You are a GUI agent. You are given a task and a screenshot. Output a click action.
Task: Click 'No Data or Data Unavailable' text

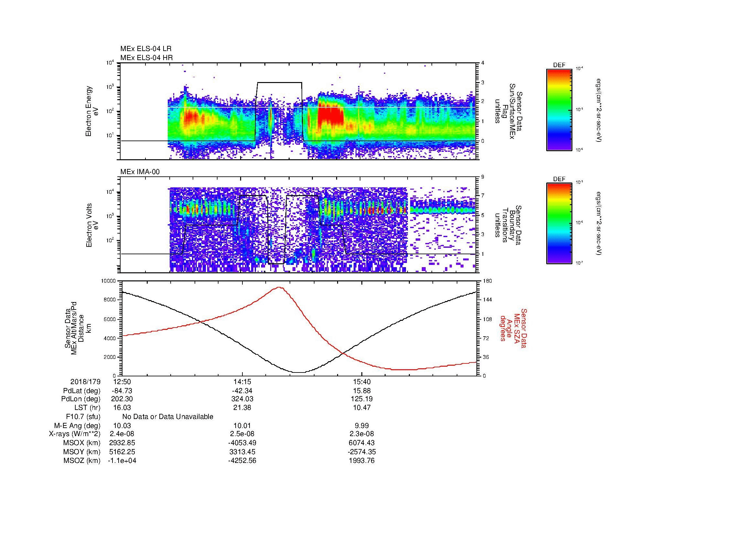tap(168, 416)
